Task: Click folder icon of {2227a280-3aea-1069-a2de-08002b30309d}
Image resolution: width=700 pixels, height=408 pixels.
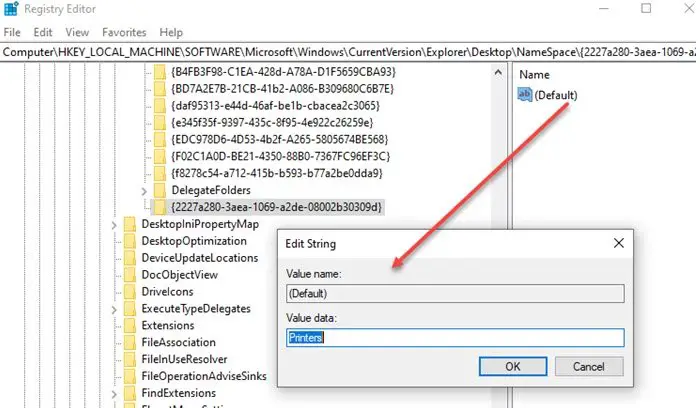Action: pyautogui.click(x=159, y=207)
